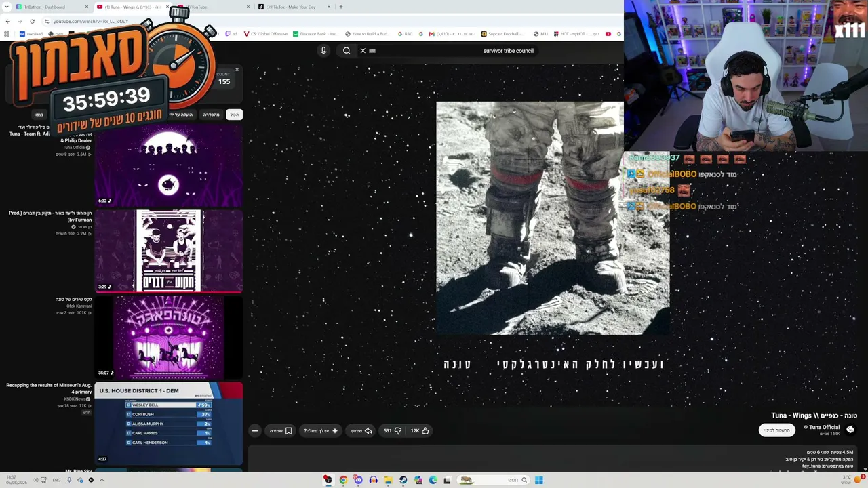This screenshot has height=488, width=868.
Task: Open Steam from the taskbar
Action: click(x=403, y=480)
